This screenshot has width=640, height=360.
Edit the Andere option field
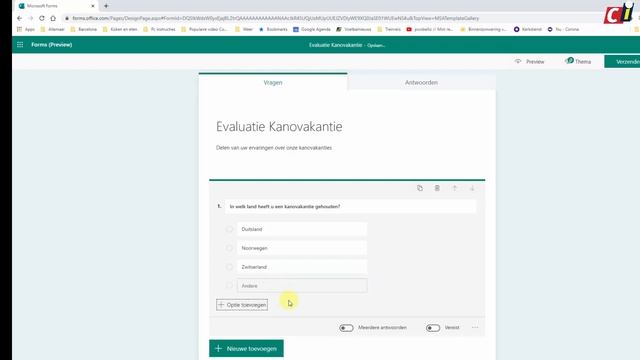302,286
